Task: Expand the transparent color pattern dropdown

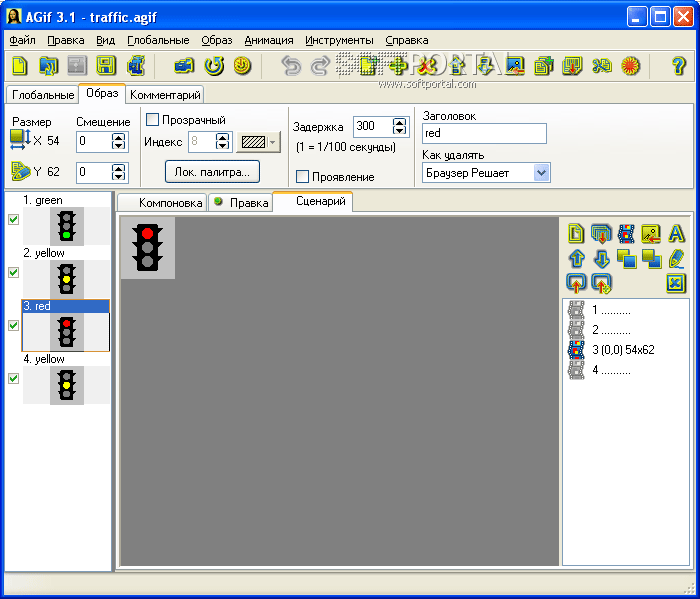Action: pyautogui.click(x=273, y=142)
